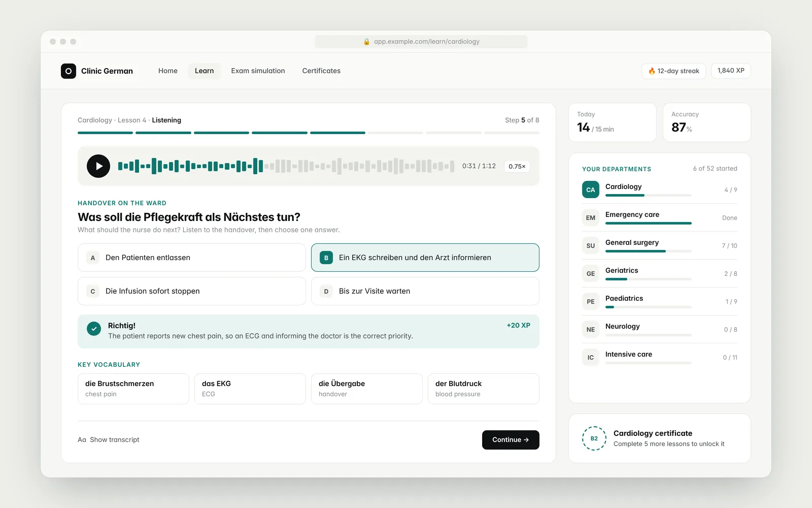Click the Clinic German brand name
The width and height of the screenshot is (812, 508).
[107, 71]
